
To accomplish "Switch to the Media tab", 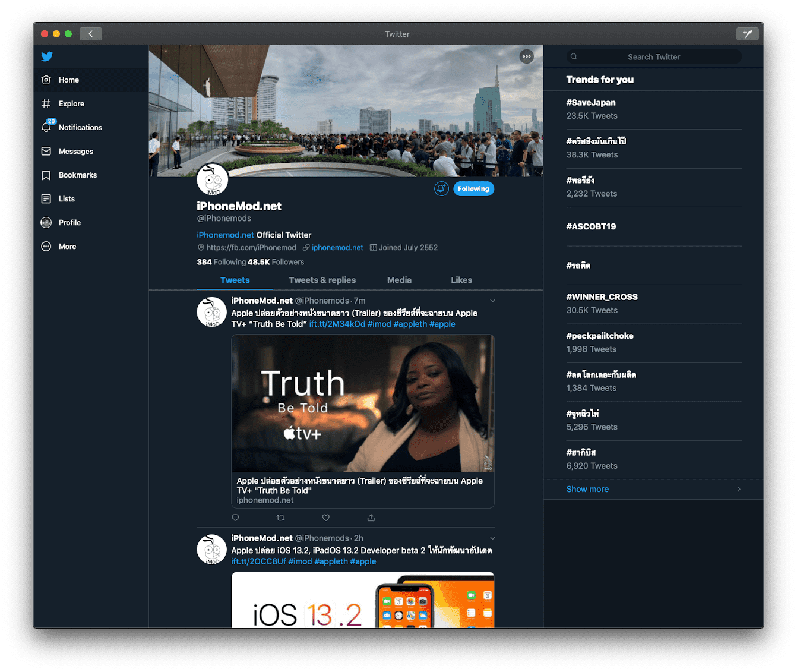I will pyautogui.click(x=399, y=280).
